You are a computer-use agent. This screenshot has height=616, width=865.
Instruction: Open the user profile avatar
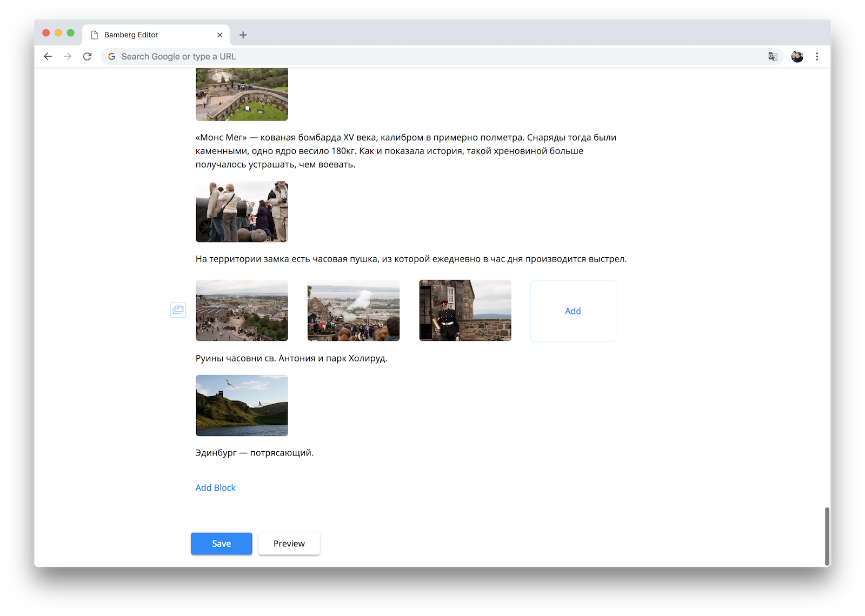pos(797,56)
